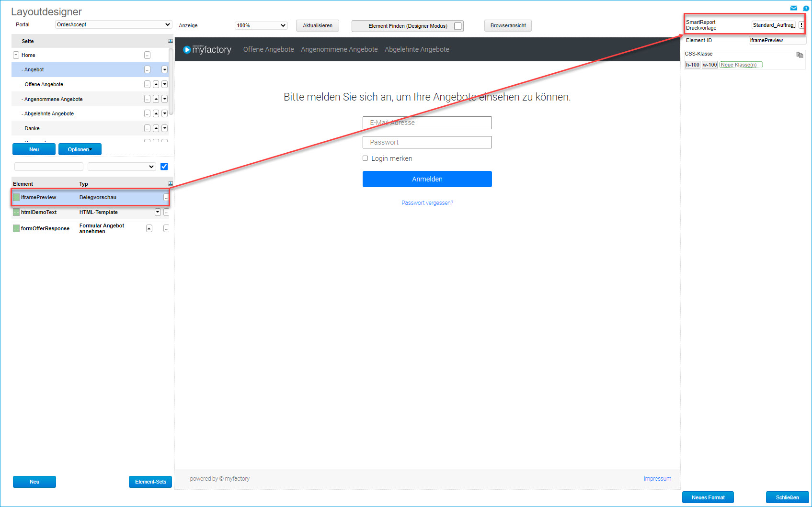Move Offene Angebote page up

pos(156,84)
